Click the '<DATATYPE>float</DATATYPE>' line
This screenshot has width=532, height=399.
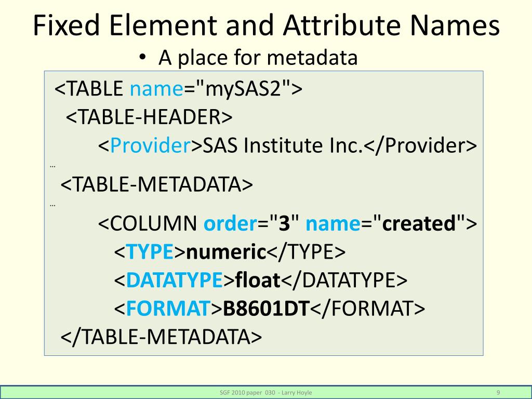pos(261,281)
